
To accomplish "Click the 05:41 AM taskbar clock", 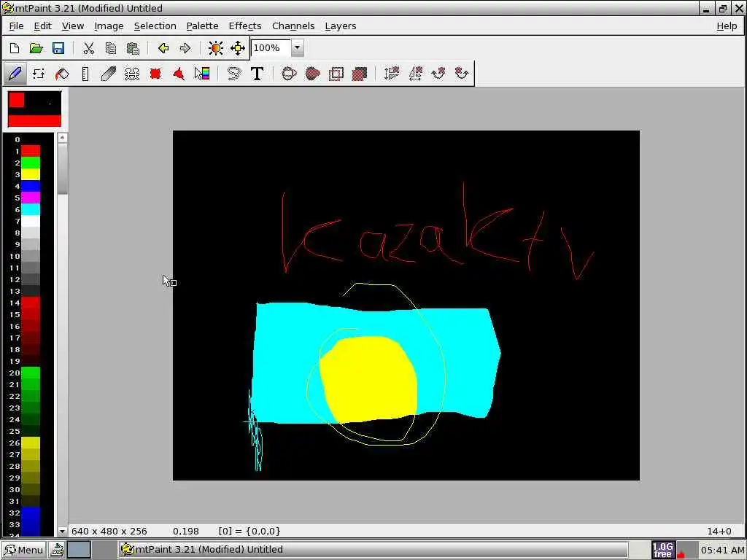I will click(x=722, y=550).
